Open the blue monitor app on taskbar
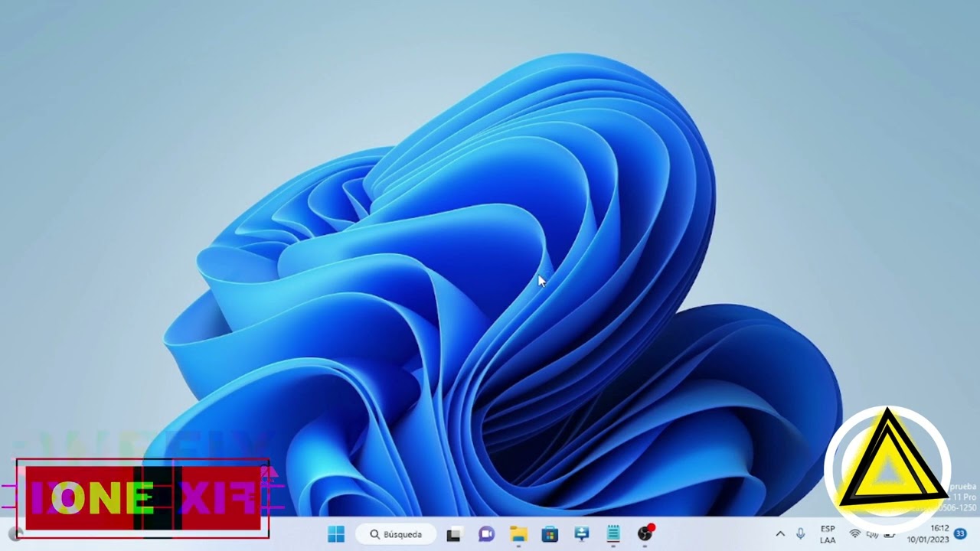The height and width of the screenshot is (551, 980). (582, 534)
